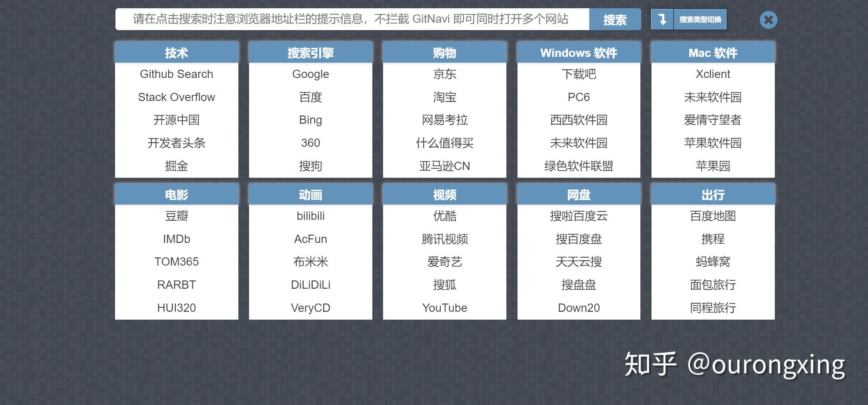Pick Google search engine
Screen dimensions: 868x405
(311, 74)
